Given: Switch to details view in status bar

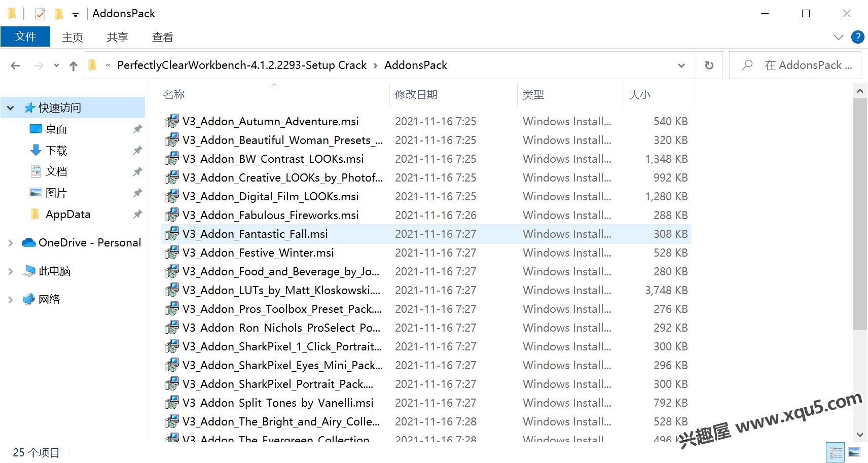Looking at the screenshot, I should click(x=836, y=452).
